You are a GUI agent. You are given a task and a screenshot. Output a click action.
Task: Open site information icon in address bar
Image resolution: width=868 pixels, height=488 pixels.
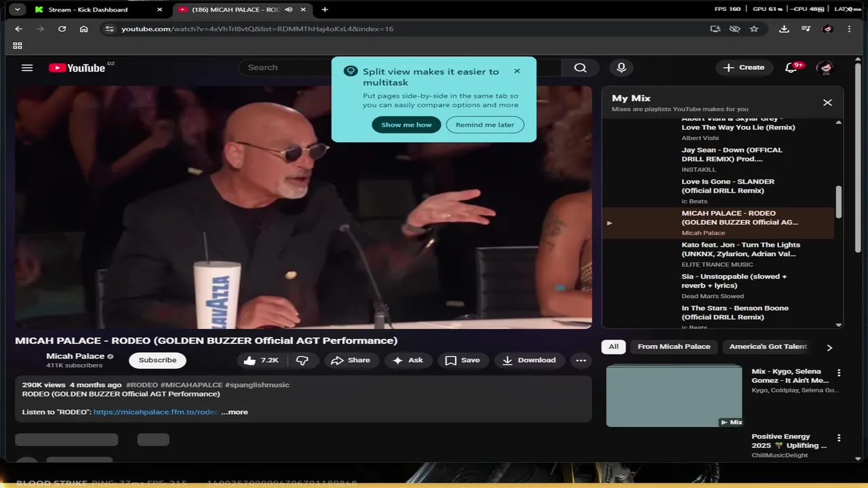[x=110, y=29]
